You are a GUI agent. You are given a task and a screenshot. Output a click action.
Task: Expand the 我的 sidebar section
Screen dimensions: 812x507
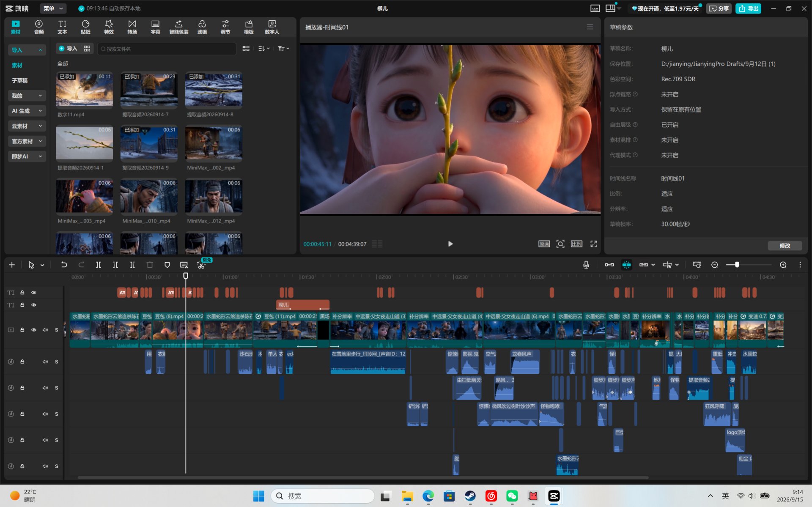(27, 96)
